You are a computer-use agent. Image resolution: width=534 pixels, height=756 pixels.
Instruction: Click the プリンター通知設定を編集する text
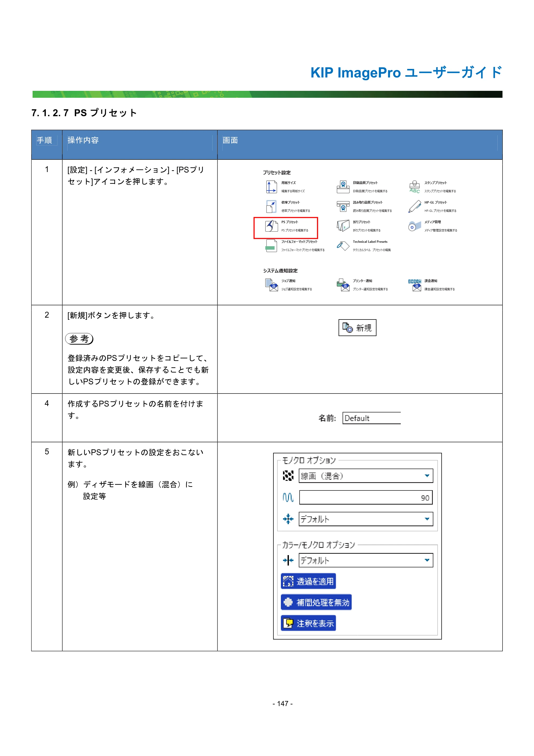pos(370,289)
